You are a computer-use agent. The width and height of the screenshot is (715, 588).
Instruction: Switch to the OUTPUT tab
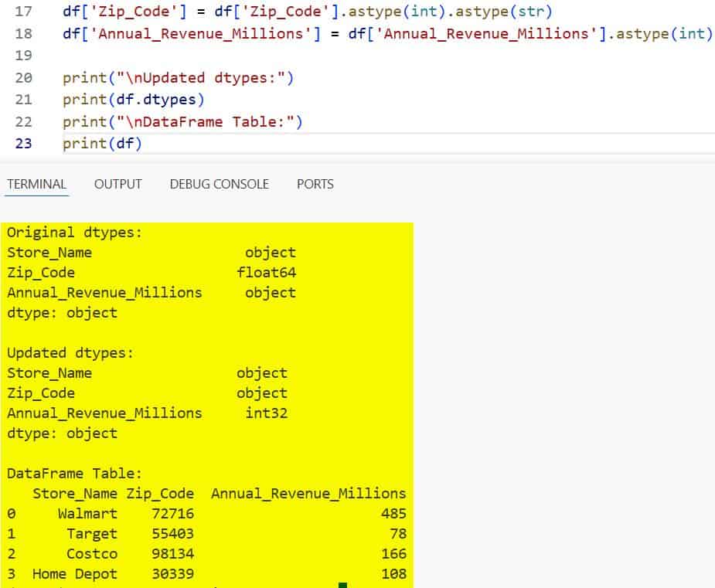click(120, 184)
